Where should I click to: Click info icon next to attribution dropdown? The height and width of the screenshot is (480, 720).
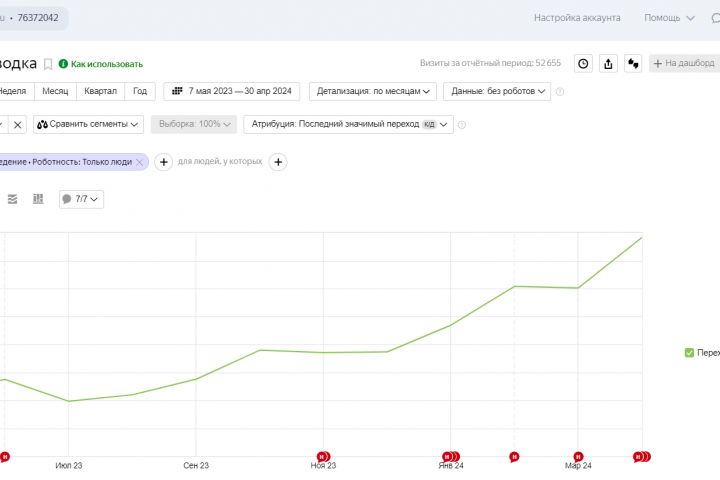point(462,124)
